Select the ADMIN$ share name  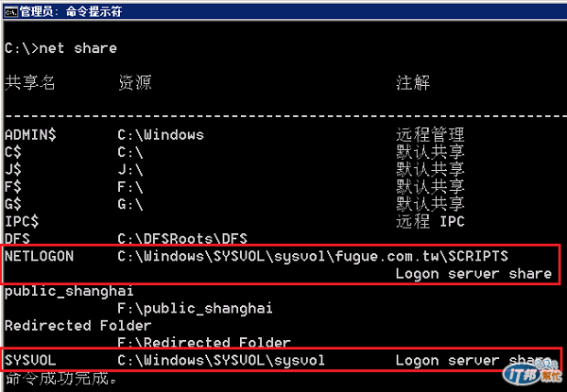coord(30,135)
